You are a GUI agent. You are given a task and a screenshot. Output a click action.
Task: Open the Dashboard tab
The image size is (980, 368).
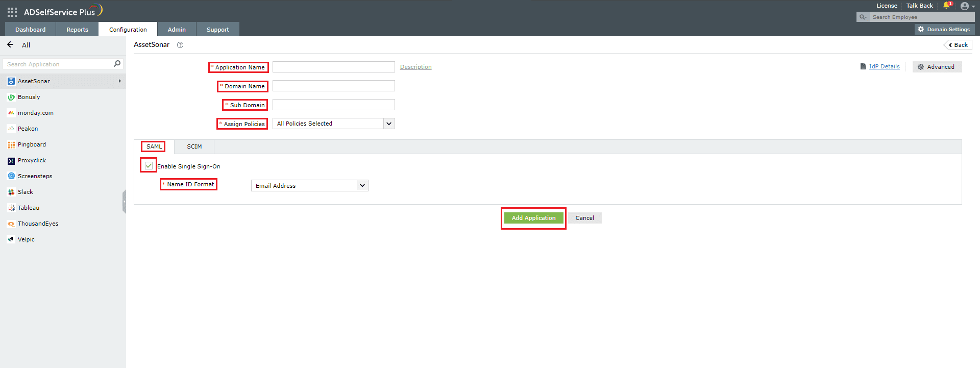[31, 30]
